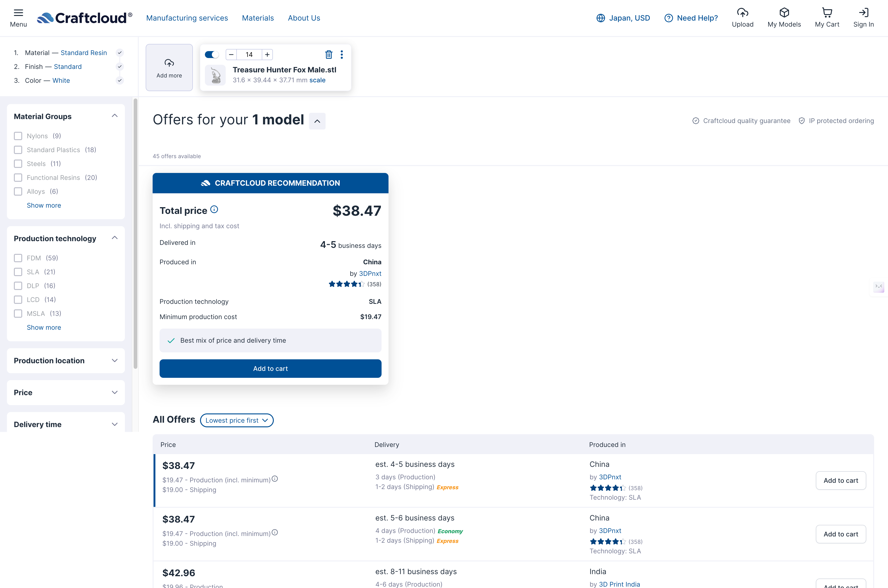Click Total price info icon
888x588 pixels.
point(214,210)
